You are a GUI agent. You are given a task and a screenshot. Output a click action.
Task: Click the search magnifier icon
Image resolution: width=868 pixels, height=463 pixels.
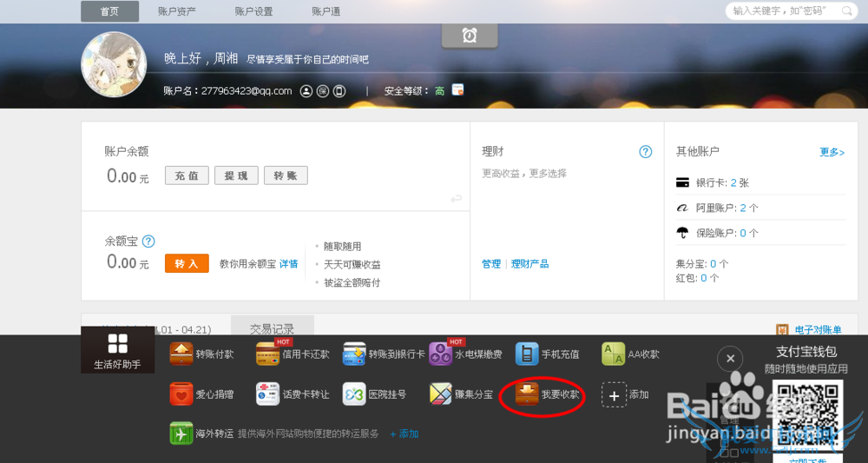(x=847, y=10)
